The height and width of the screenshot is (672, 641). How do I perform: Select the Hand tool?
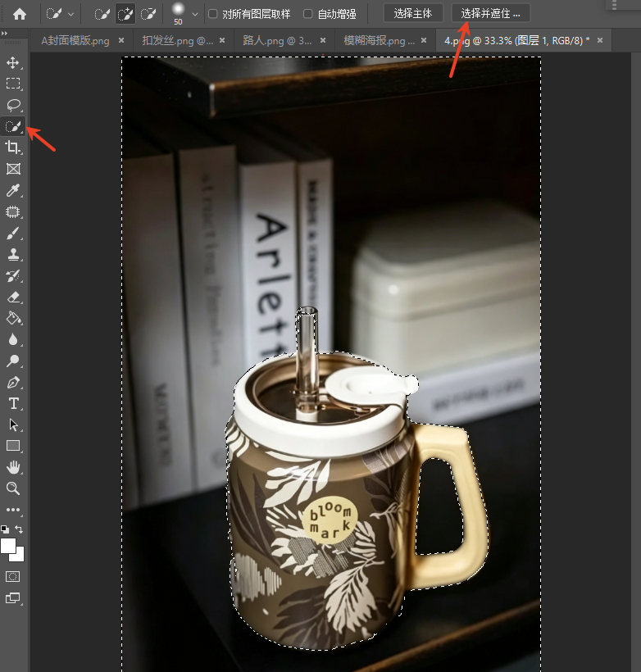(13, 467)
